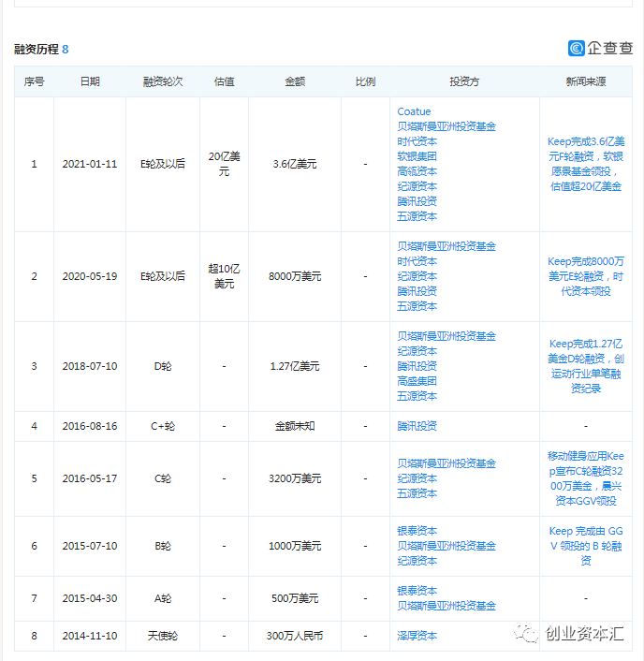Open the Coatue investor link
Viewport: 644px width, 661px height.
click(414, 111)
